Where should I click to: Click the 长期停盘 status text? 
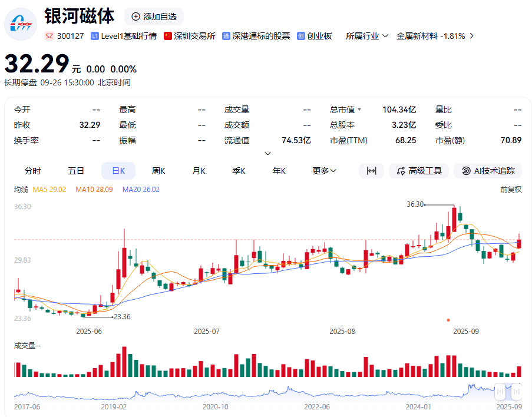coord(21,82)
